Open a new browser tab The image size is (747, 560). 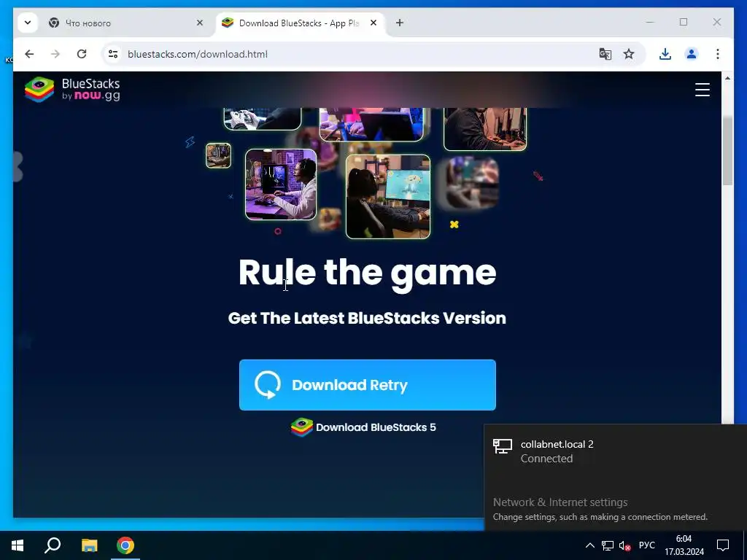tap(400, 23)
